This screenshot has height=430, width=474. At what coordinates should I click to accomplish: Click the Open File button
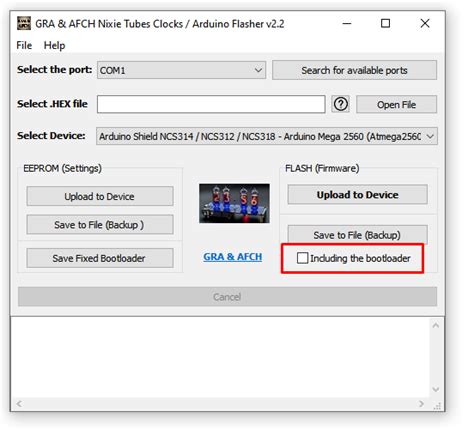tap(396, 105)
